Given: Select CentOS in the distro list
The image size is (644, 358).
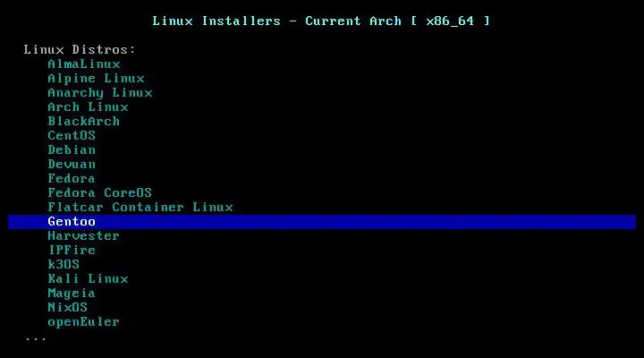Looking at the screenshot, I should [x=72, y=136].
